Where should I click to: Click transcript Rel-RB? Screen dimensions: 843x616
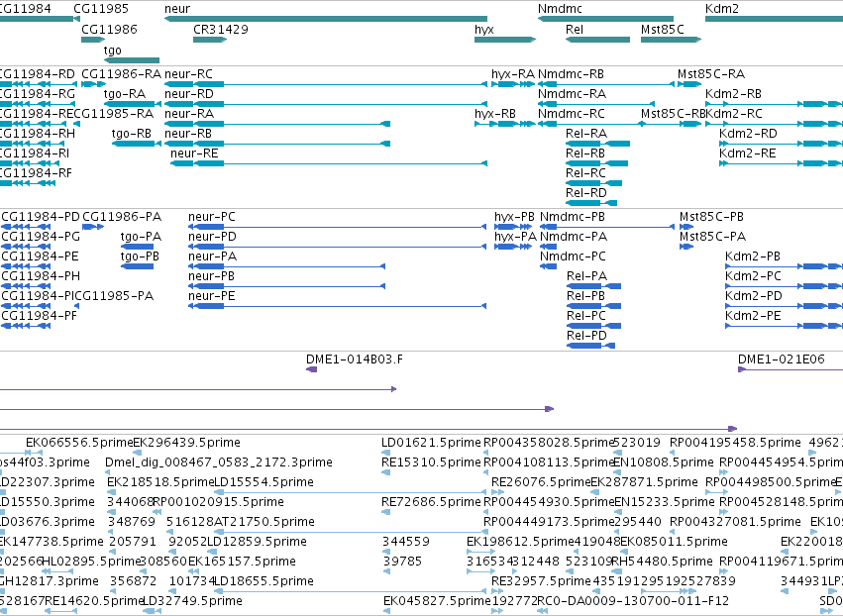pos(596,163)
